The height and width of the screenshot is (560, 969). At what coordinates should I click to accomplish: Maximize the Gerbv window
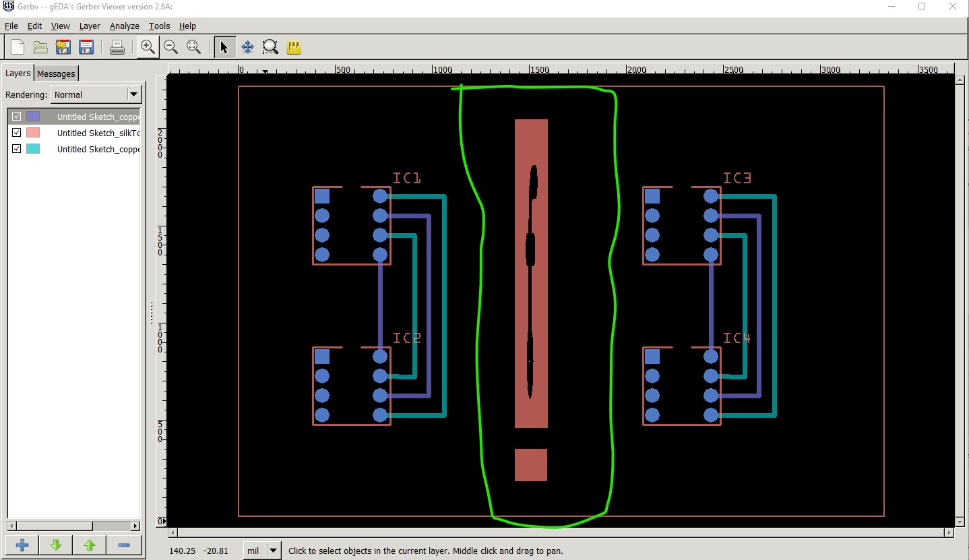click(x=922, y=7)
